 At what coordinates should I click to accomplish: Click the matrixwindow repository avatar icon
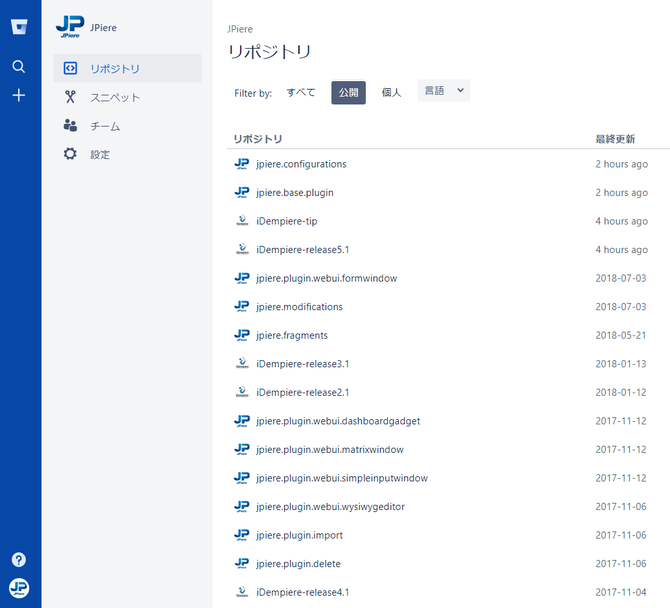242,449
